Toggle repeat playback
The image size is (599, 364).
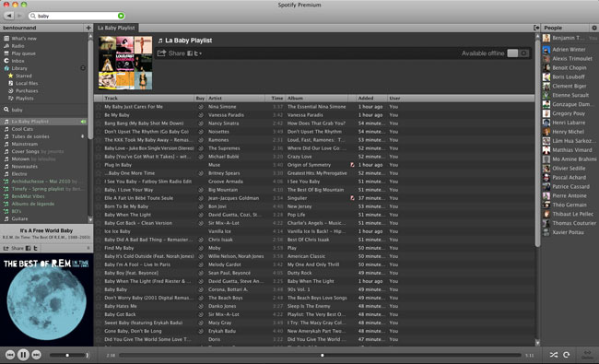point(567,355)
